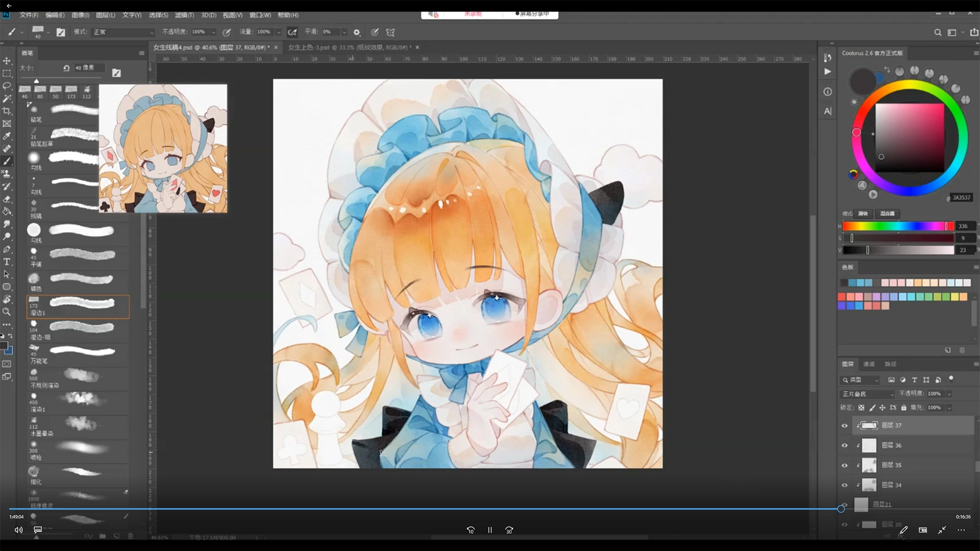The width and height of the screenshot is (980, 551).
Task: Switch to the 通道 channels tab
Action: [869, 364]
